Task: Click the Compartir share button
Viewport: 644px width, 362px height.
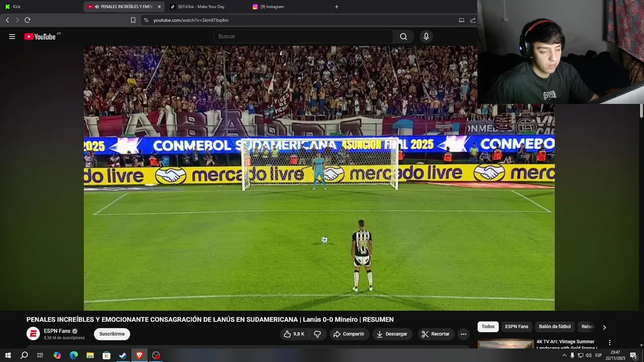Action: coord(350,334)
